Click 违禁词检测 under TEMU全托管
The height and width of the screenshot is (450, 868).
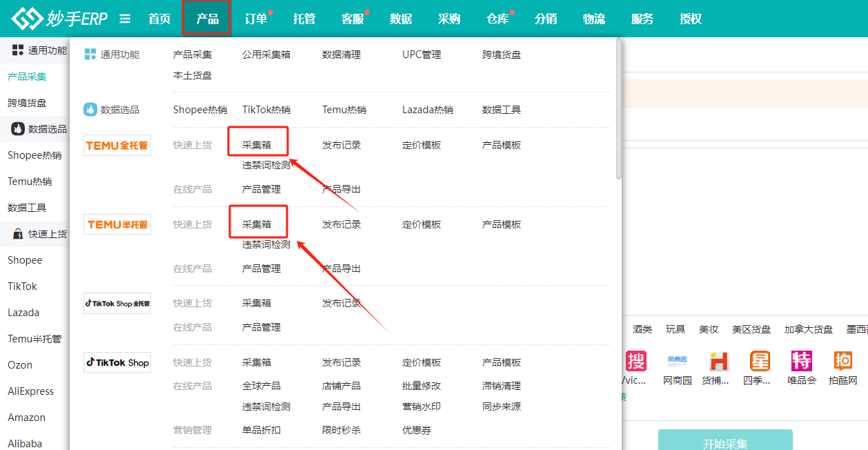click(266, 166)
